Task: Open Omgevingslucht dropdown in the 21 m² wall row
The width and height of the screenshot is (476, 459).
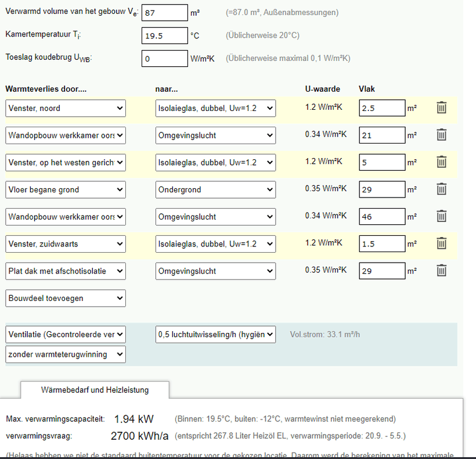Action: [x=215, y=135]
